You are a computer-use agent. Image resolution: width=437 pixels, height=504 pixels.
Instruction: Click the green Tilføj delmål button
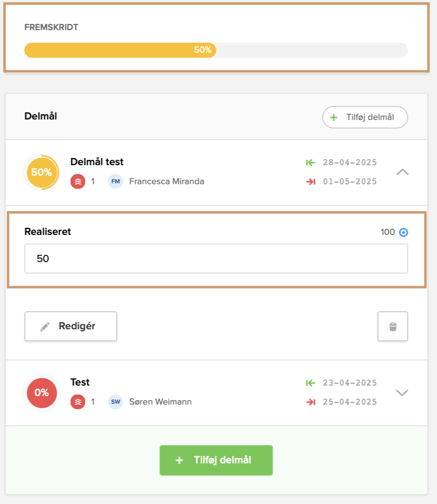coord(216,460)
